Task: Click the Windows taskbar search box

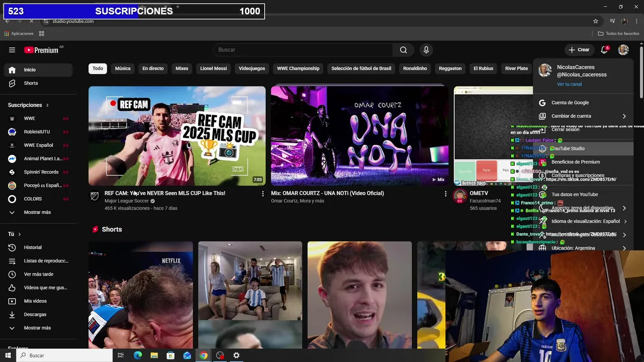Action: coord(64,355)
